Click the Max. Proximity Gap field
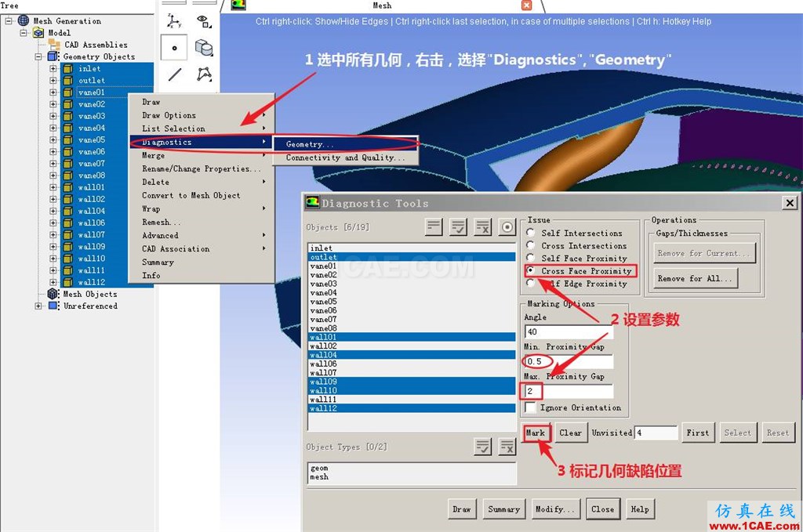The height and width of the screenshot is (532, 803). 569,391
